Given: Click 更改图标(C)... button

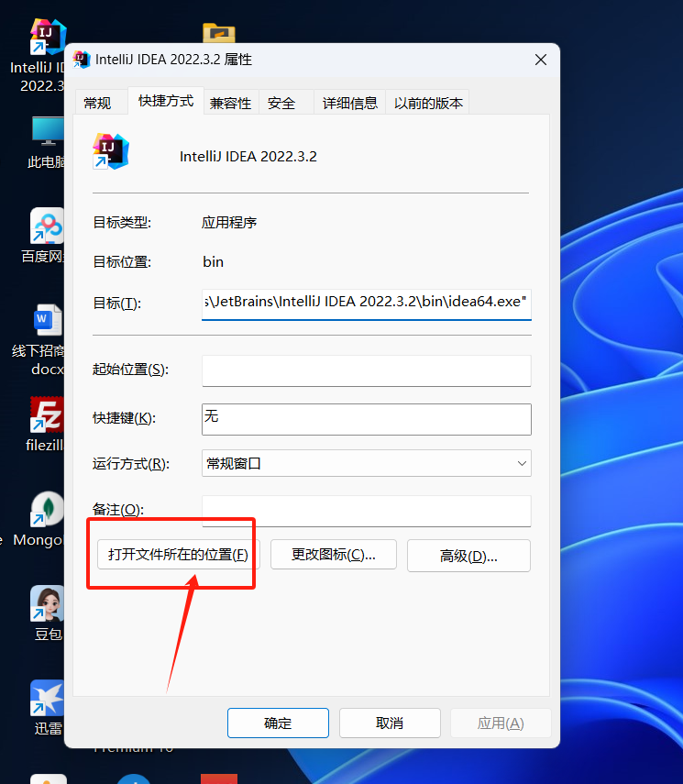Looking at the screenshot, I should click(x=334, y=555).
